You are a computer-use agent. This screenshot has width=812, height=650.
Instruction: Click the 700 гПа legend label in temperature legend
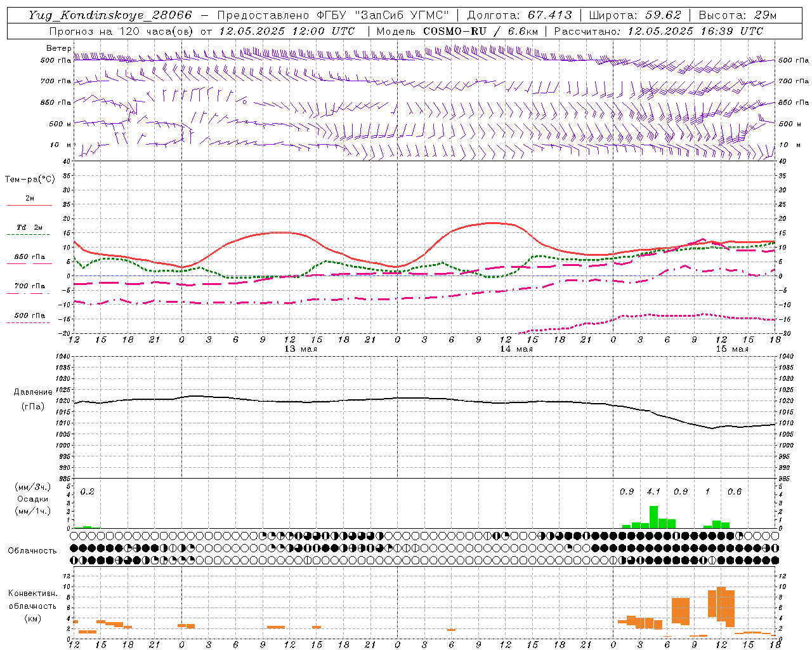click(30, 286)
